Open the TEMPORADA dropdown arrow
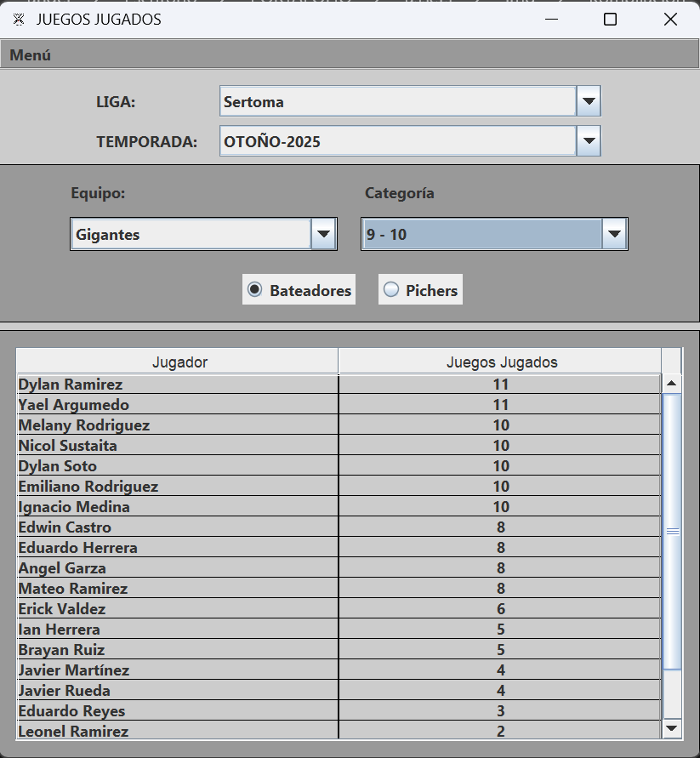This screenshot has width=700, height=758. pos(589,141)
